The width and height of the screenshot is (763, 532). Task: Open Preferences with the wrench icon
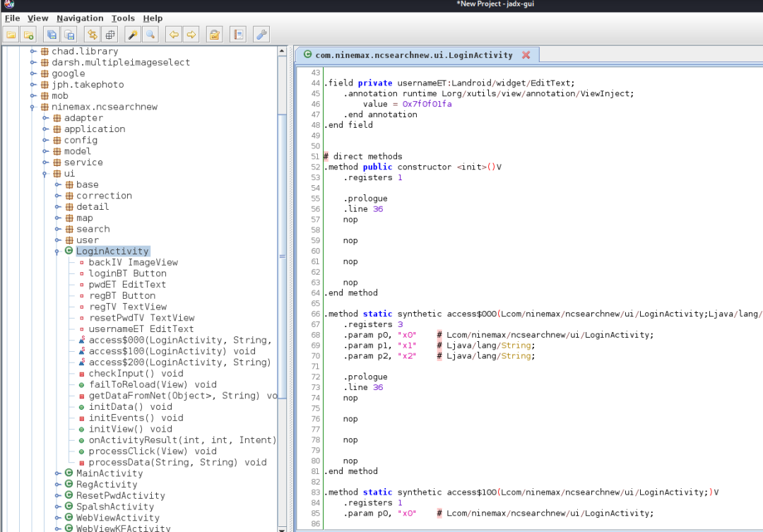[x=261, y=34]
